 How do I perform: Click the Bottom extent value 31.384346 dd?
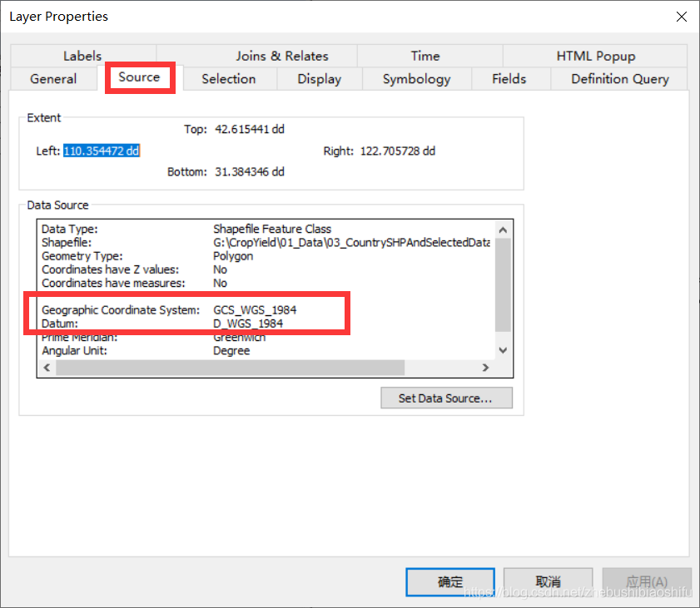[x=250, y=171]
